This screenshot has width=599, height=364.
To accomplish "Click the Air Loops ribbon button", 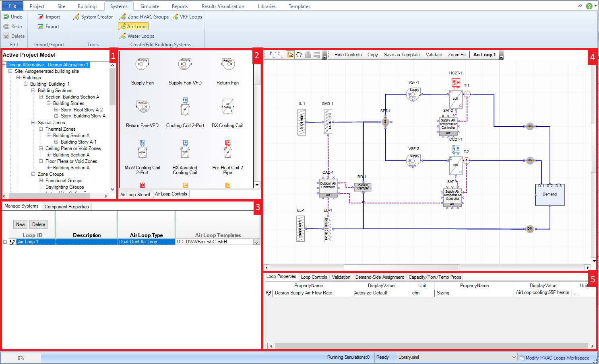I will [133, 27].
